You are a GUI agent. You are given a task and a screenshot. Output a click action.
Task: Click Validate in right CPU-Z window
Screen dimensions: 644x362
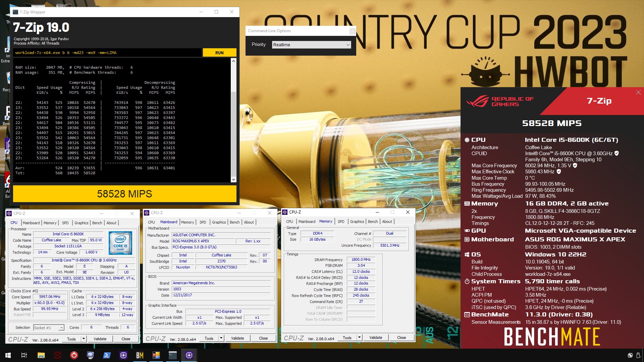pyautogui.click(x=376, y=338)
